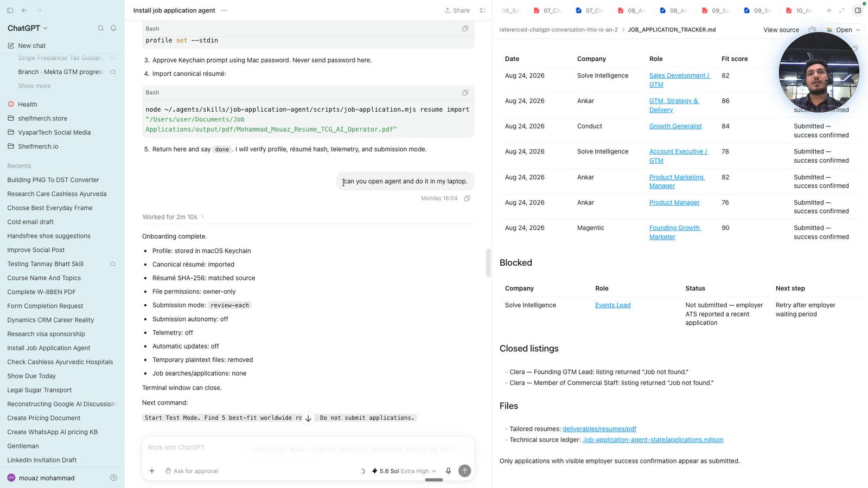Open search in ChatGPT sidebar
Viewport: 868px width, 488px height.
(x=100, y=28)
